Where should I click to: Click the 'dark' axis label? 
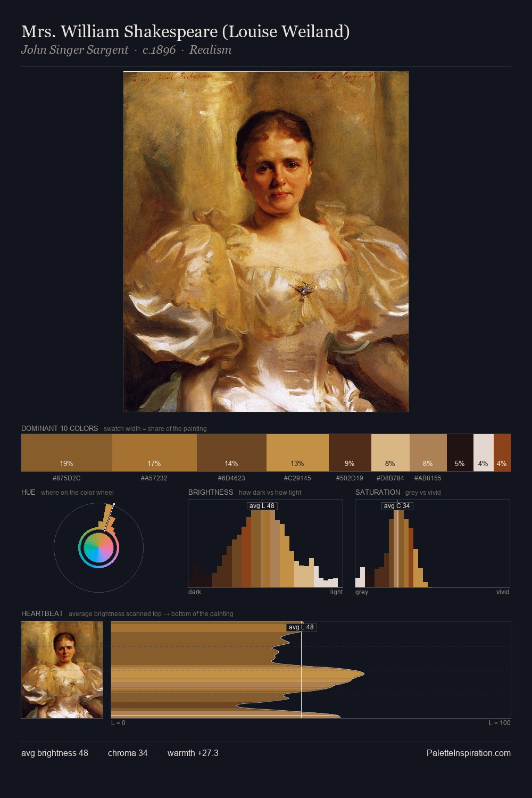pyautogui.click(x=195, y=592)
